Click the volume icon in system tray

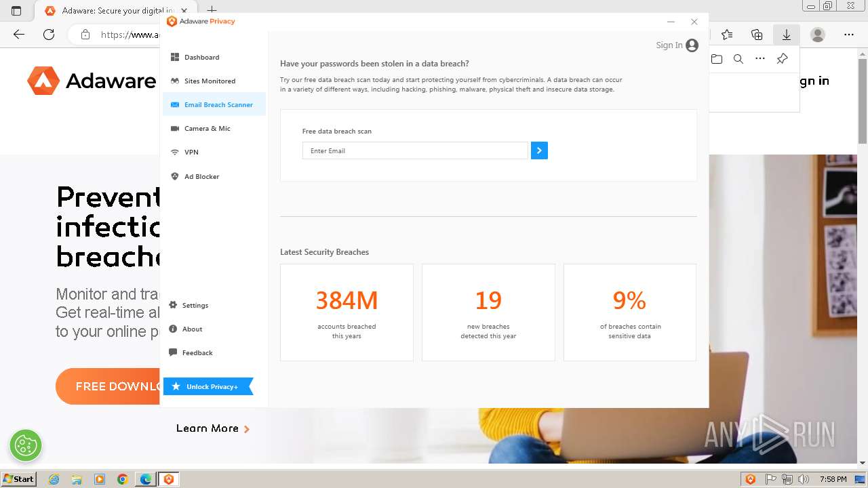[804, 479]
